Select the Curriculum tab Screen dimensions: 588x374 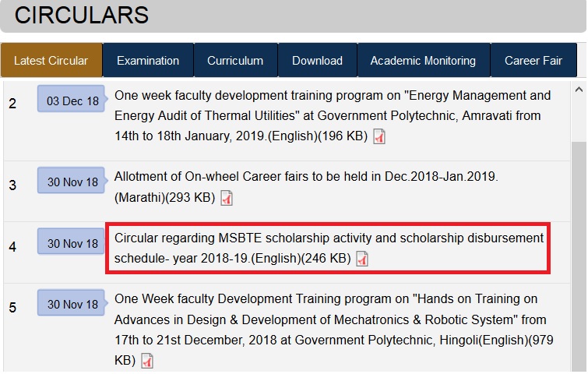click(235, 61)
